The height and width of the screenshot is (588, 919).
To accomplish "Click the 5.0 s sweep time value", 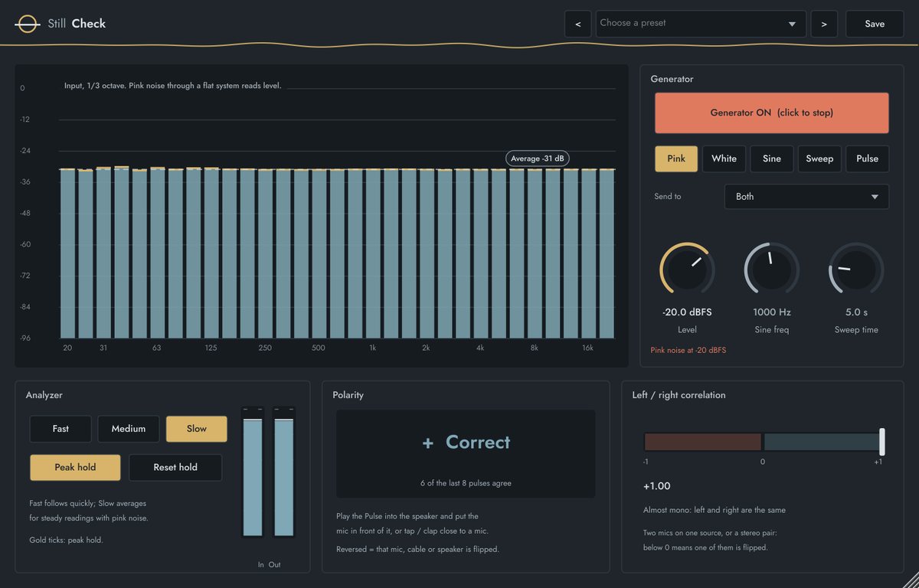I will (x=856, y=312).
